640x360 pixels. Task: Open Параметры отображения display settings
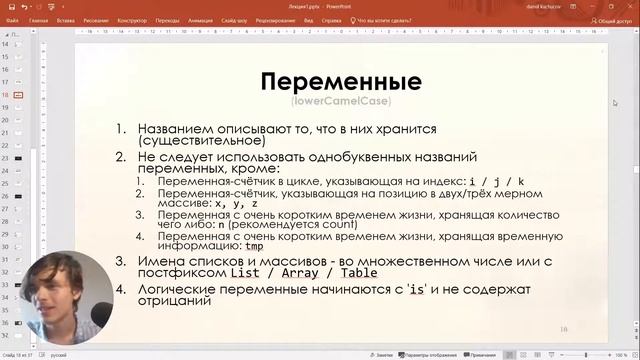(427, 355)
